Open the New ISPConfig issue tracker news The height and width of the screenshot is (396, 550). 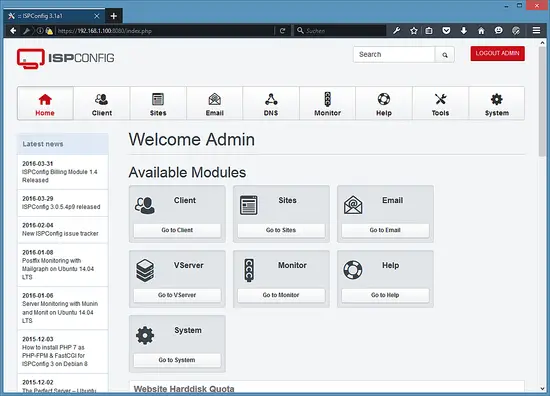pos(60,234)
